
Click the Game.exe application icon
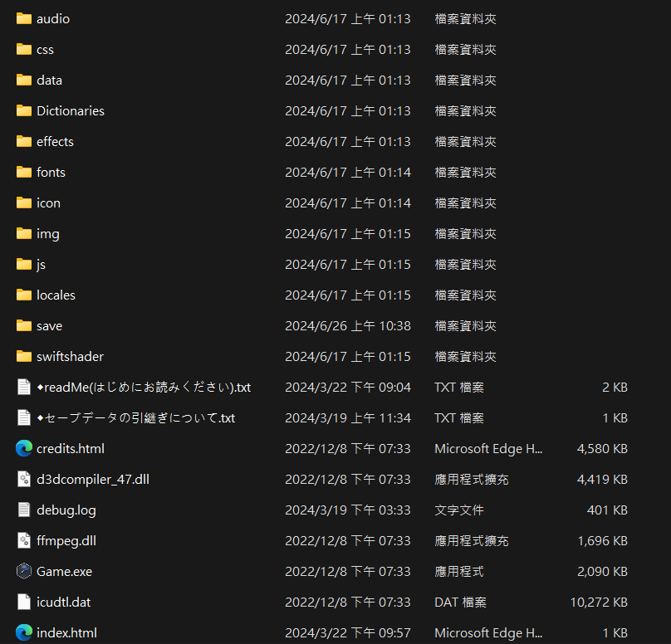[23, 571]
